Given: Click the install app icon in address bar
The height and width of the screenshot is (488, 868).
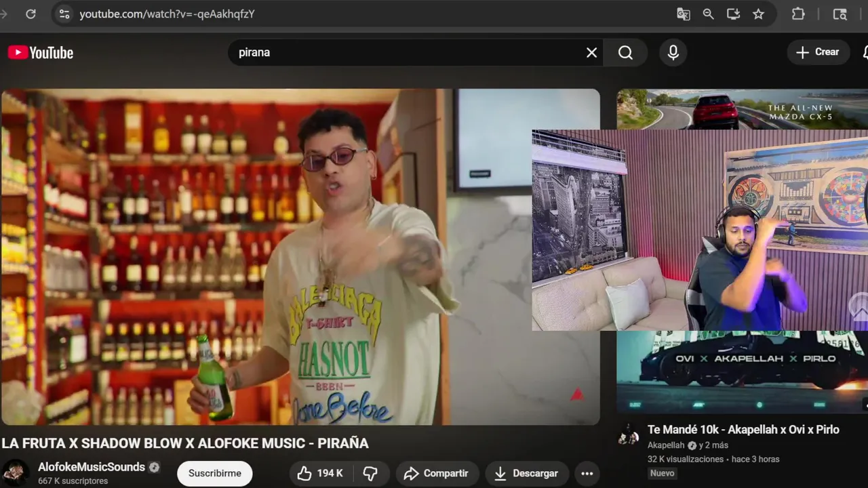Looking at the screenshot, I should tap(733, 14).
